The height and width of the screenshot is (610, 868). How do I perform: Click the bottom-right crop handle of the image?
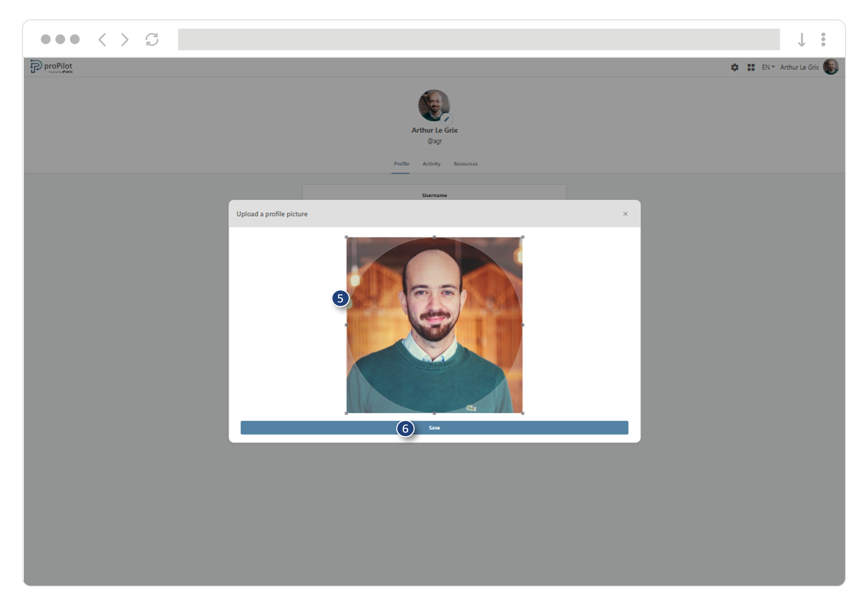(x=523, y=413)
